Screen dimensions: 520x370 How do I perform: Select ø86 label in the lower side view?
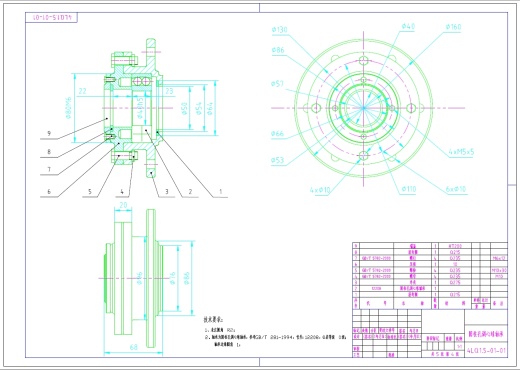pyautogui.click(x=187, y=278)
